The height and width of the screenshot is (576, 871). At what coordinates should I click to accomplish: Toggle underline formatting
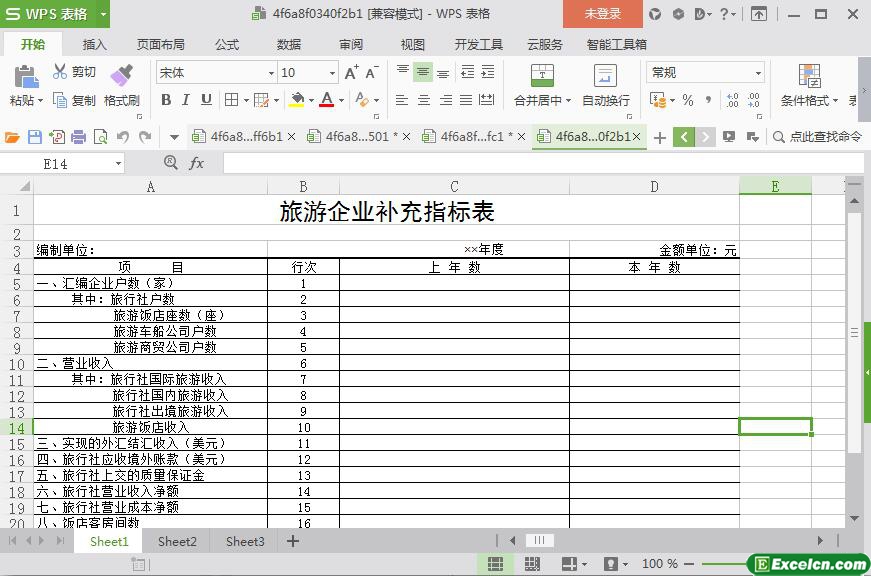(x=206, y=100)
